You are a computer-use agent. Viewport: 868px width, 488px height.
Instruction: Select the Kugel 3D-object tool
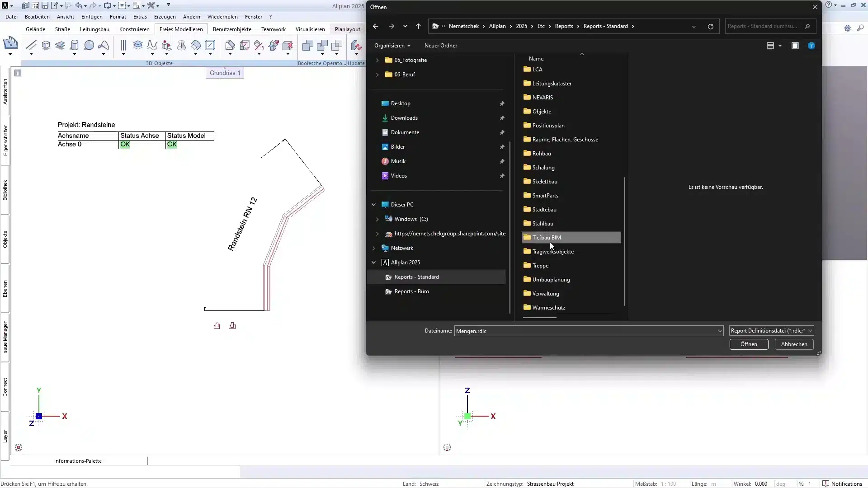click(x=89, y=46)
